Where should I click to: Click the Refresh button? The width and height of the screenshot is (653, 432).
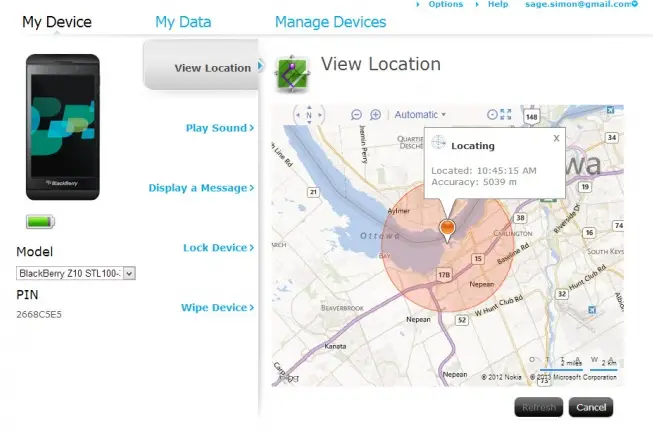(538, 407)
